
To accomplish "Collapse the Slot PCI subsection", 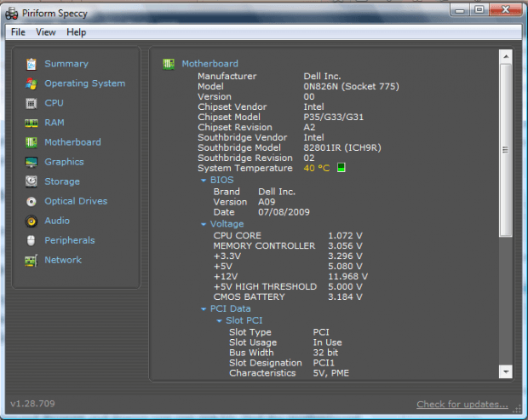I will click(x=219, y=320).
